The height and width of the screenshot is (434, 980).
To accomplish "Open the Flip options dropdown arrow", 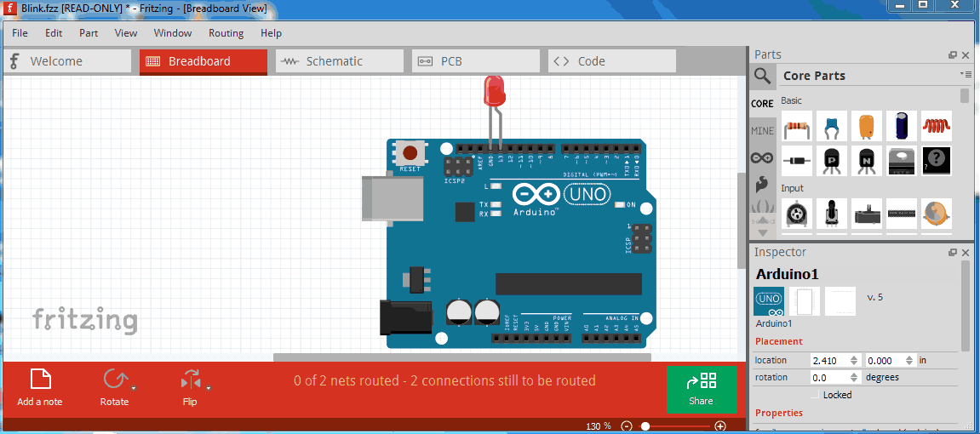I will click(x=208, y=388).
